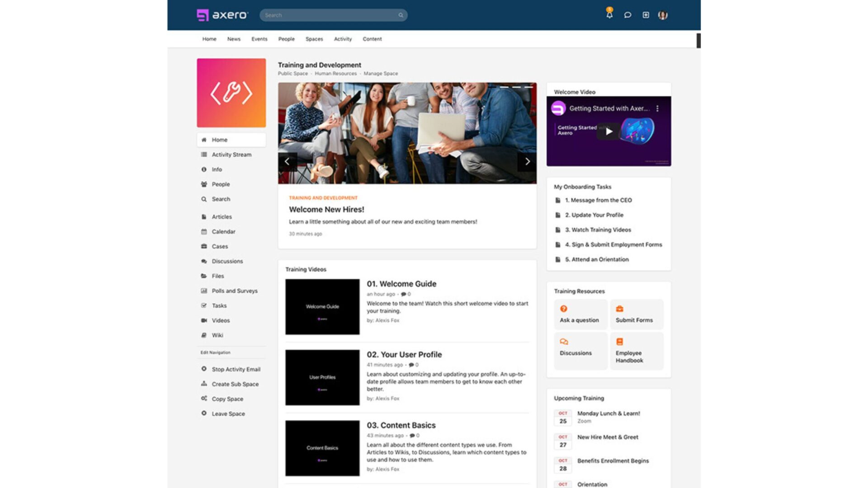Click the add content plus icon

tap(646, 15)
